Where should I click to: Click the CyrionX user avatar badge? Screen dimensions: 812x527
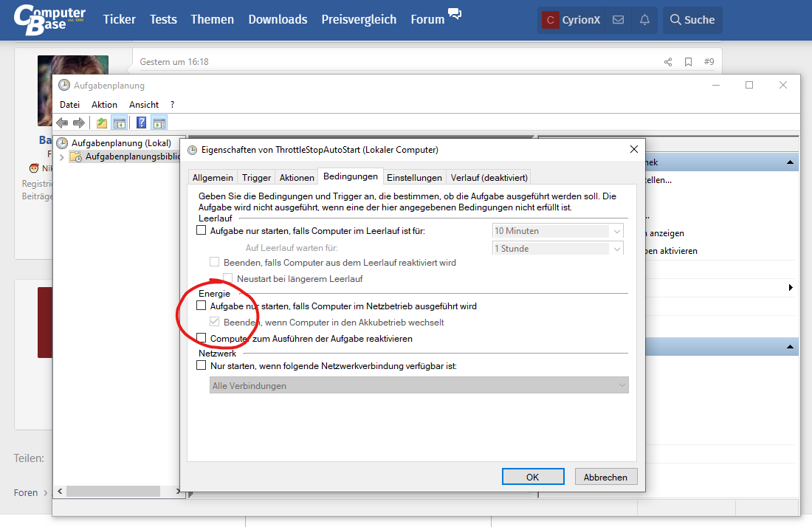[x=550, y=20]
